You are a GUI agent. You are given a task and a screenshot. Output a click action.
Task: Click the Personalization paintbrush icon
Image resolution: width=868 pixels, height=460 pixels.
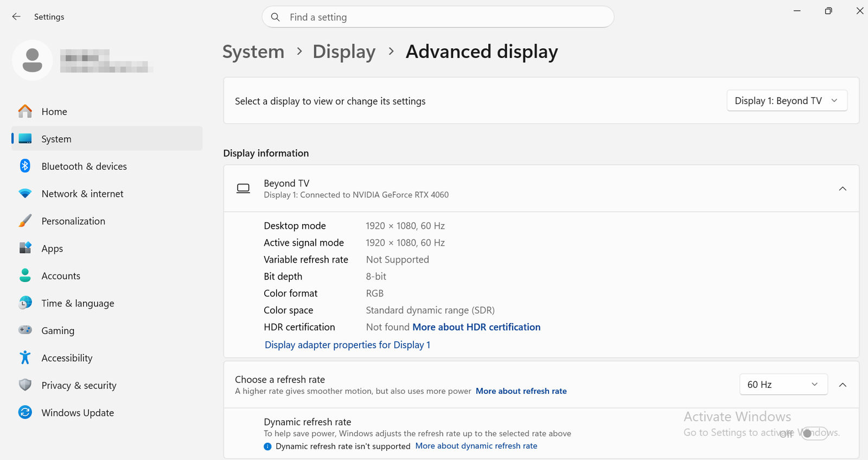25,221
